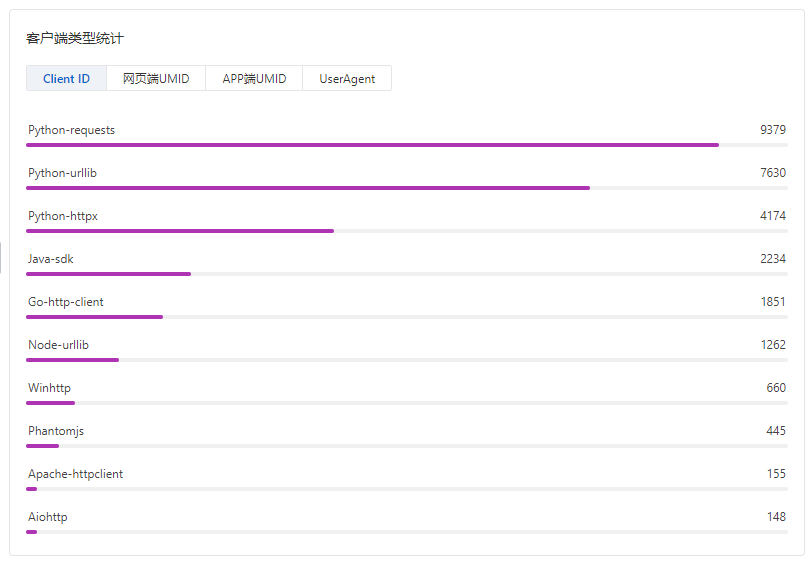Viewport: 810px width, 567px height.
Task: Select the Python-urllib entry
Action: click(x=62, y=173)
